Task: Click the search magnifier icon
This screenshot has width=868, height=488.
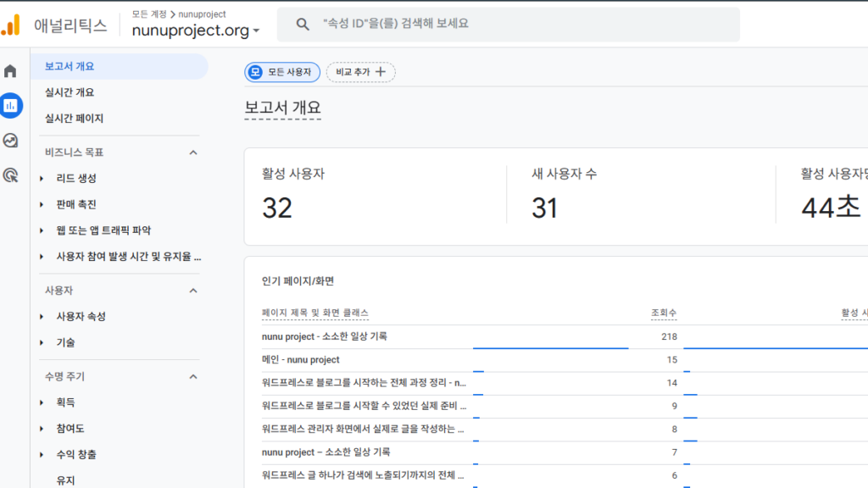Action: click(303, 25)
